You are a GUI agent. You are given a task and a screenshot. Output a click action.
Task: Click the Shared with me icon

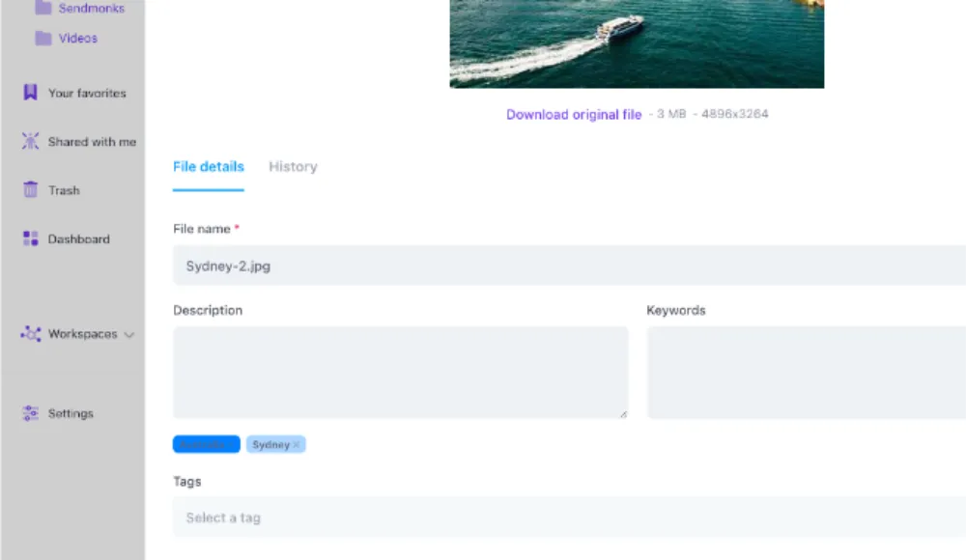click(30, 141)
